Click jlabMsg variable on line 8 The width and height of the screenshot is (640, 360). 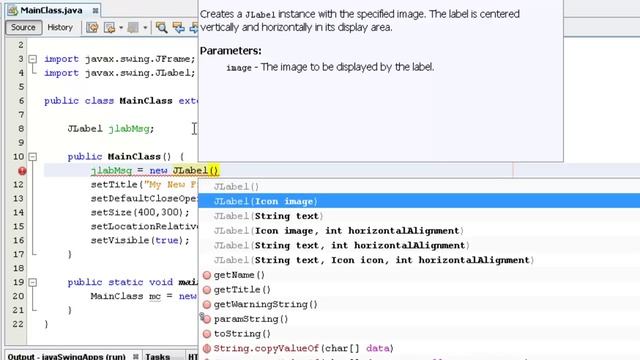coord(129,129)
